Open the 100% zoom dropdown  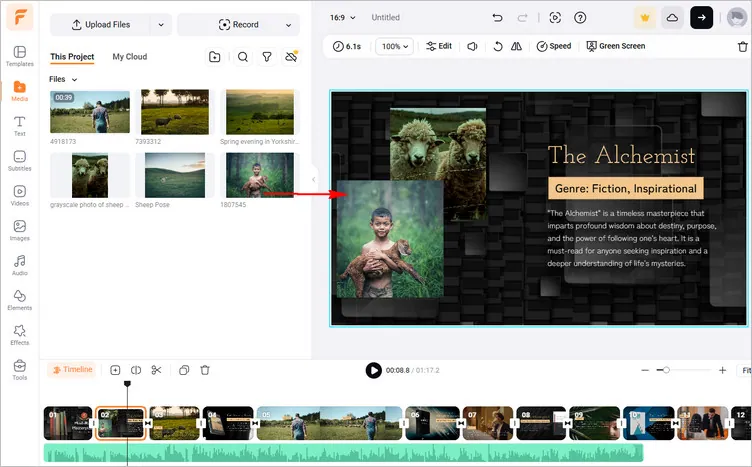[394, 46]
